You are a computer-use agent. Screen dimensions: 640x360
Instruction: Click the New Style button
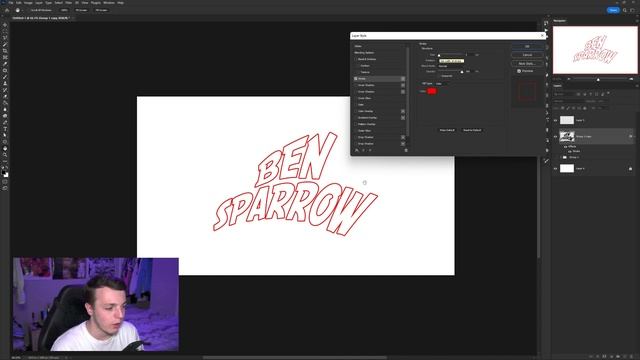[527, 64]
